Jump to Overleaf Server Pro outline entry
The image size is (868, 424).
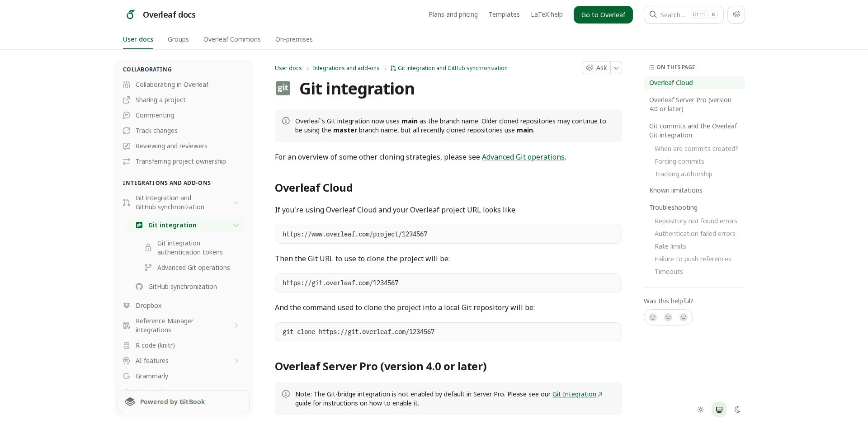coord(690,104)
